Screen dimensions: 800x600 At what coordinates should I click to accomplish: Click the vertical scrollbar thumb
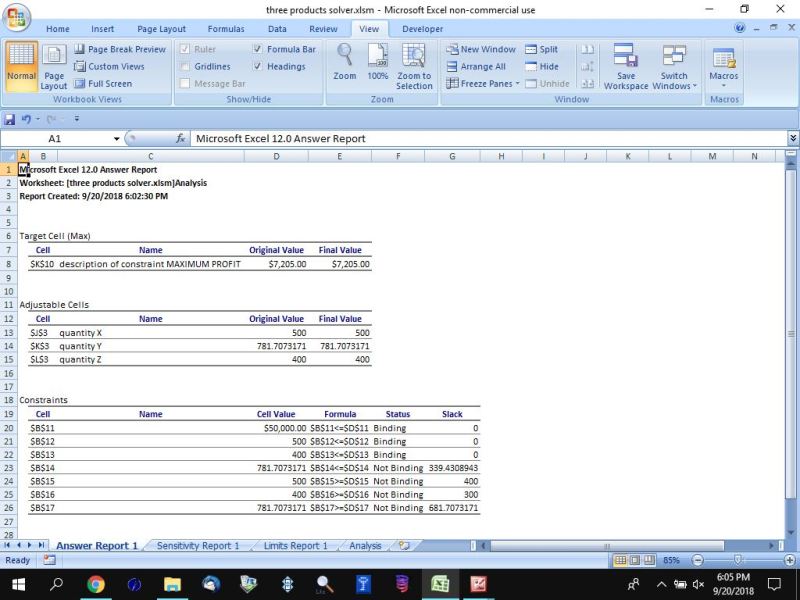pos(790,334)
